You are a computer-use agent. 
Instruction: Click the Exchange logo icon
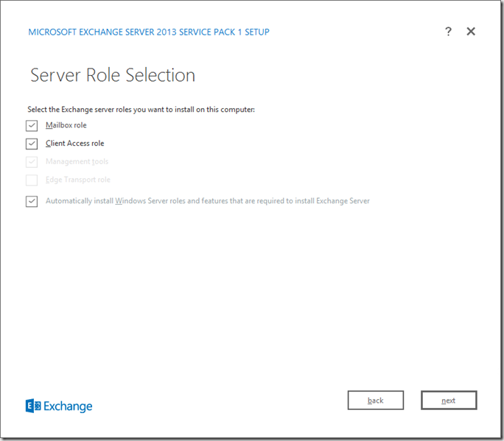point(33,406)
